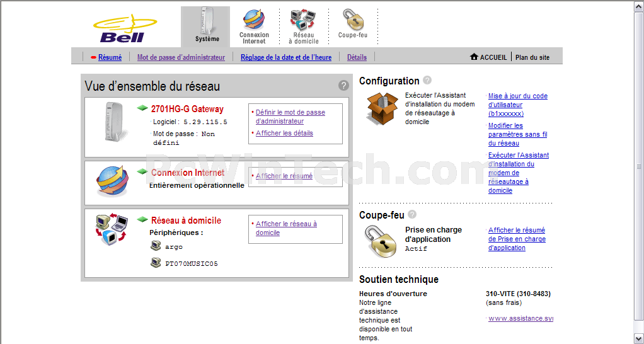Image resolution: width=644 pixels, height=344 pixels.
Task: Click the ACCUEIL home icon
Action: click(474, 57)
